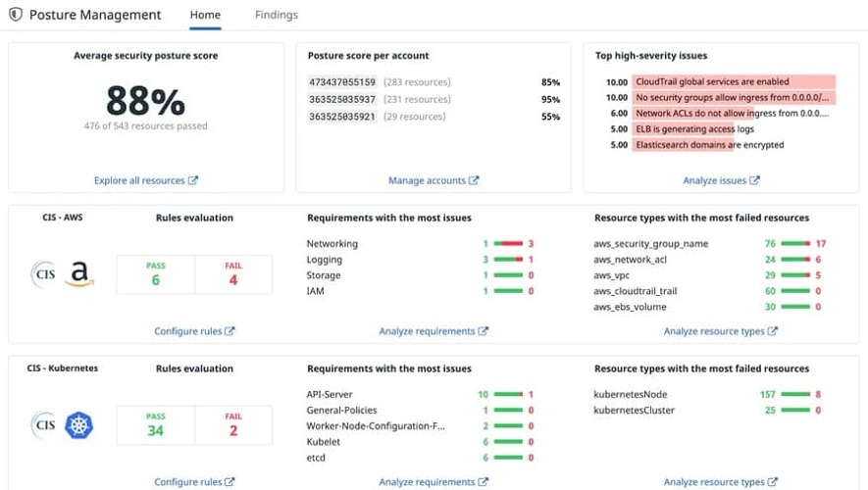Click the CIS logo in AWS section

[43, 273]
